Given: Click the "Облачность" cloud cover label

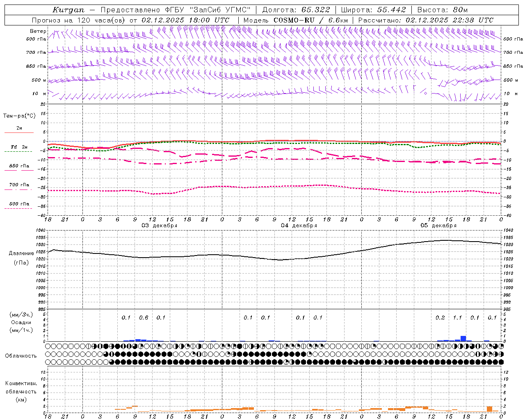Looking at the screenshot, I should (x=21, y=356).
